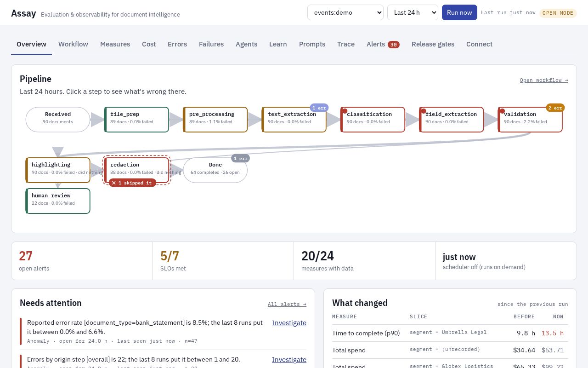Click the '1 skipped it' badge under redaction
Screen dimensions: 588x368
(132, 183)
